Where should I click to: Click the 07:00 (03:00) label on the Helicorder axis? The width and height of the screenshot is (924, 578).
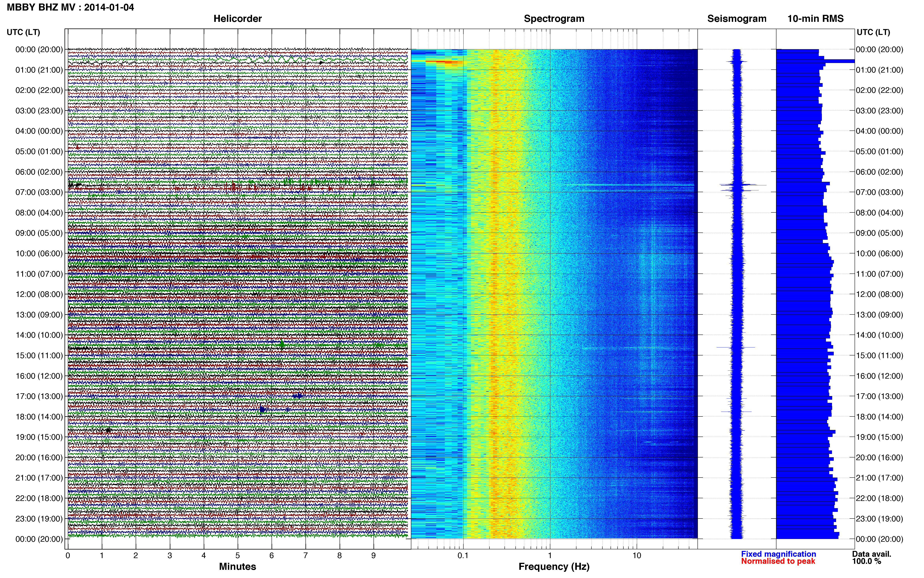39,192
